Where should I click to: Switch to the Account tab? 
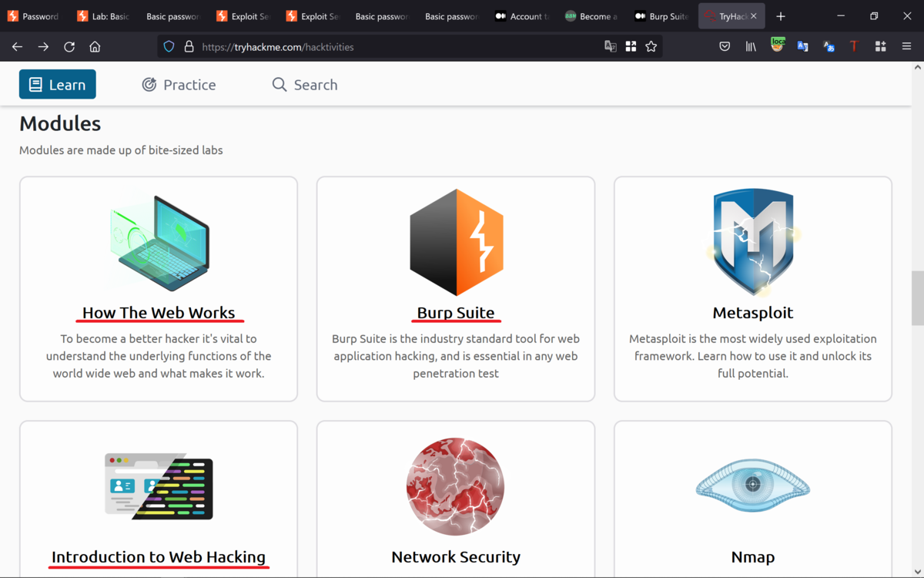tap(521, 16)
